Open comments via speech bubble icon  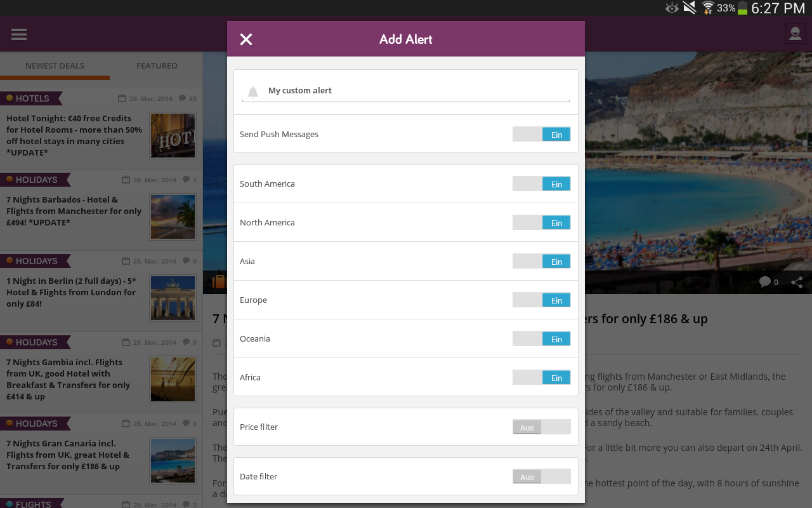click(x=765, y=282)
